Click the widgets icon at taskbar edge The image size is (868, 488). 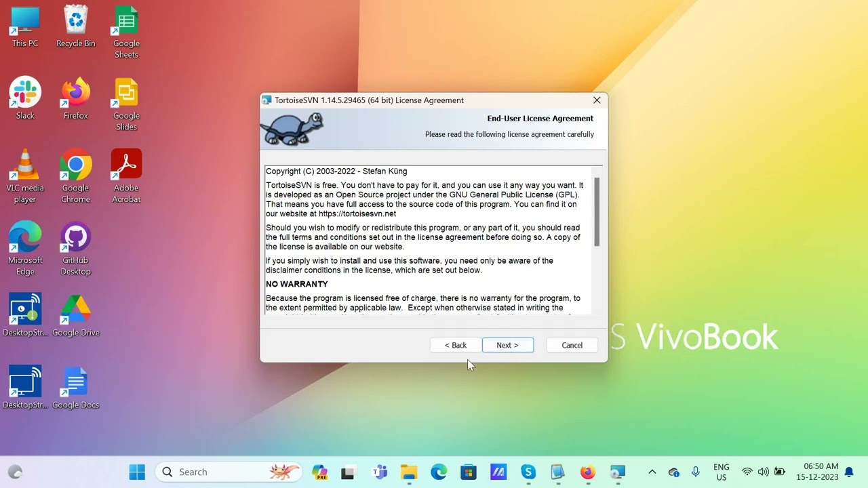pos(14,472)
